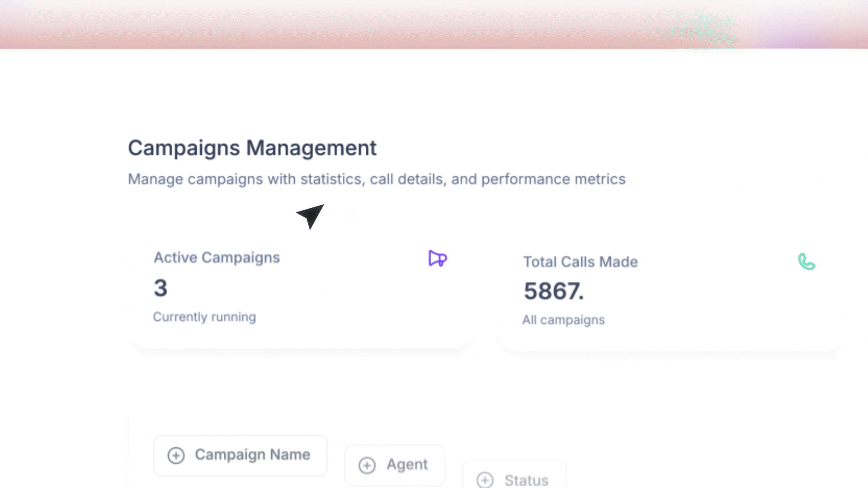Viewport: 868px width, 488px height.
Task: Open the Campaign Name filter
Action: click(240, 455)
